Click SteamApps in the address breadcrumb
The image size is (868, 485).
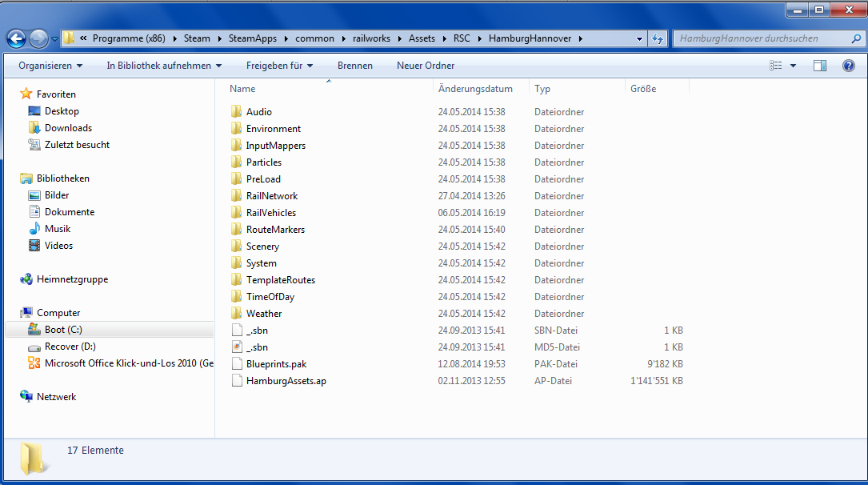(x=253, y=38)
